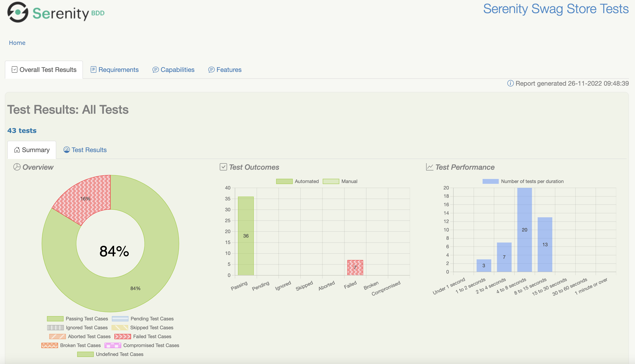Open the Capabilities tab
This screenshot has height=364, width=635.
tap(178, 69)
